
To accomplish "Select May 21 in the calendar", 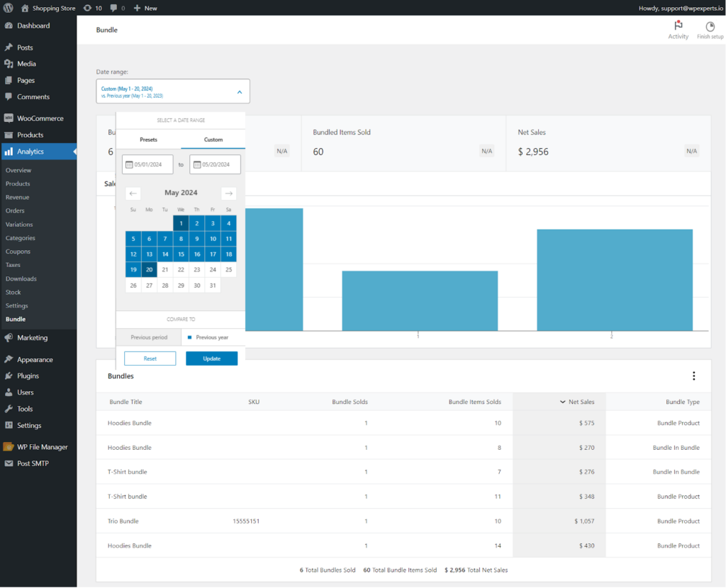I will (x=164, y=270).
